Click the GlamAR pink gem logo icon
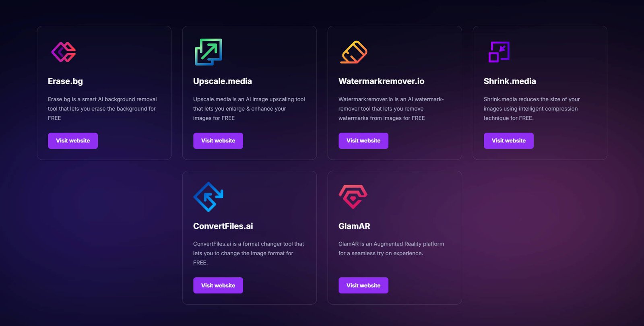 353,197
